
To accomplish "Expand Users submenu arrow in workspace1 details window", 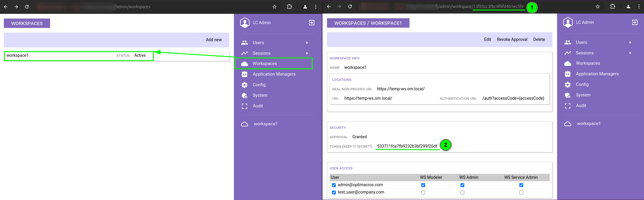I will click(630, 42).
